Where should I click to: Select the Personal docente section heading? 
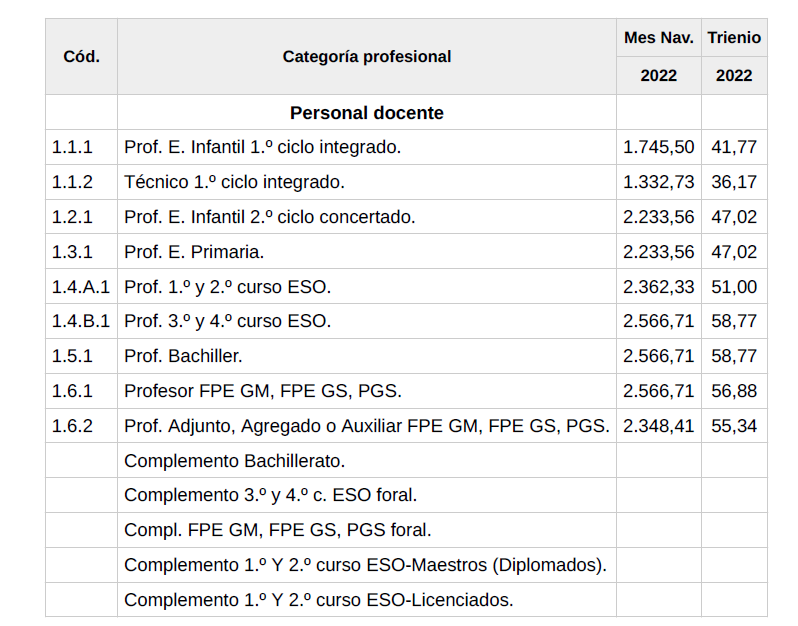click(366, 113)
